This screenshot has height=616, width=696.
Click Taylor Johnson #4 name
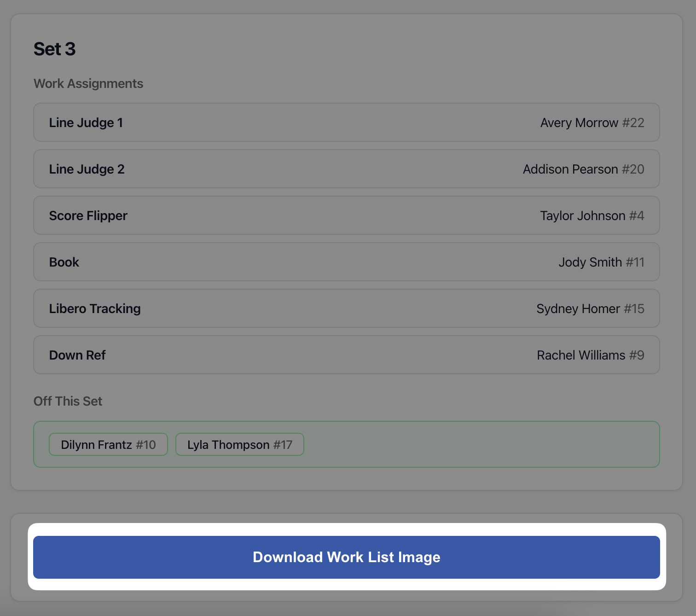[x=592, y=216]
